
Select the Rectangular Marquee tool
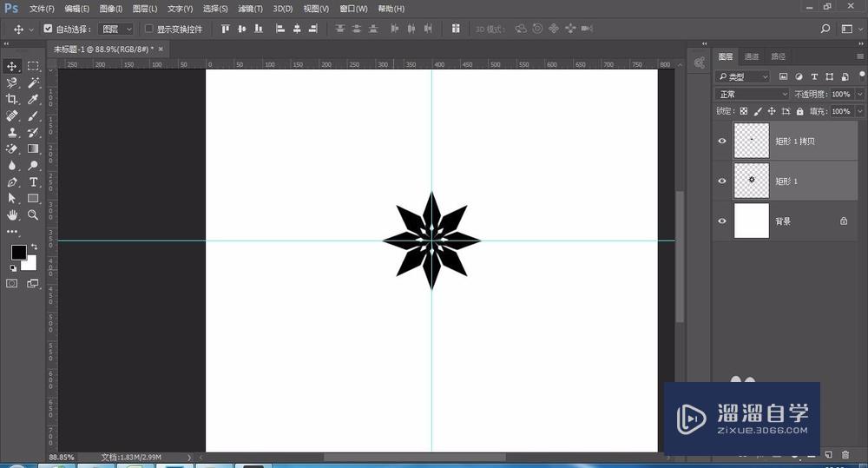click(x=33, y=66)
